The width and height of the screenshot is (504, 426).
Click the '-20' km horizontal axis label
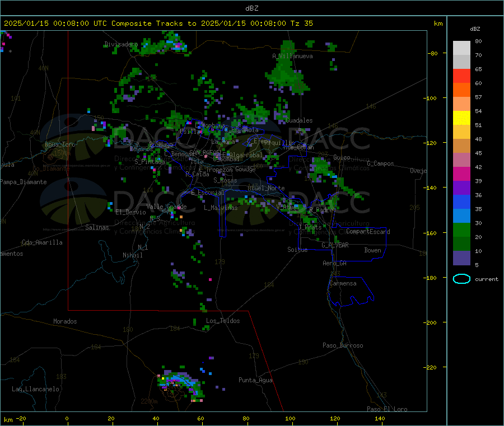pos(21,419)
